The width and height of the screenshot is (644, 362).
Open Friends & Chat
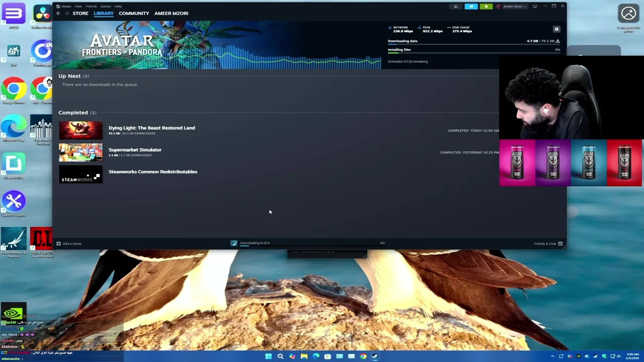pyautogui.click(x=548, y=244)
